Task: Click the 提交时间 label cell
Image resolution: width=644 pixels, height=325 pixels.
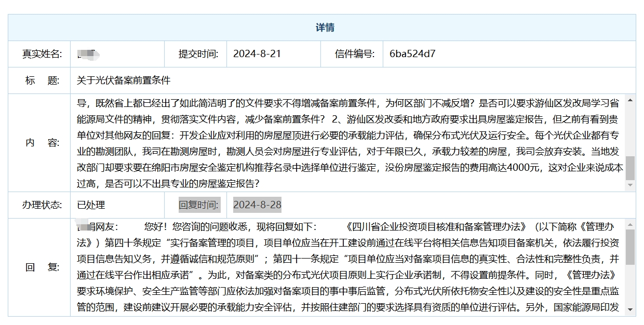Action: (195, 54)
